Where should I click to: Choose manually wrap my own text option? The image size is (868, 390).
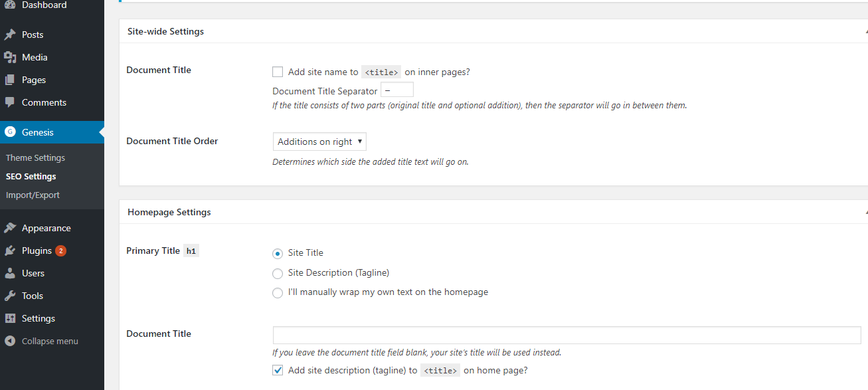point(278,293)
